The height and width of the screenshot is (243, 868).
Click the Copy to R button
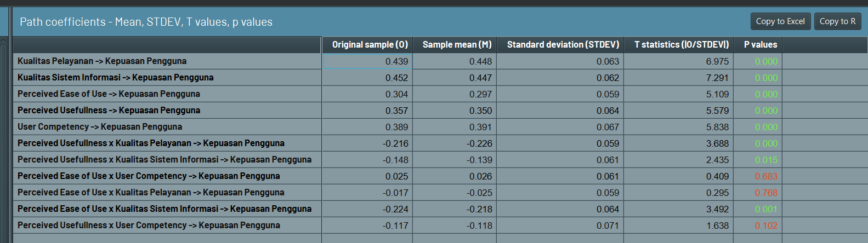[x=837, y=21]
